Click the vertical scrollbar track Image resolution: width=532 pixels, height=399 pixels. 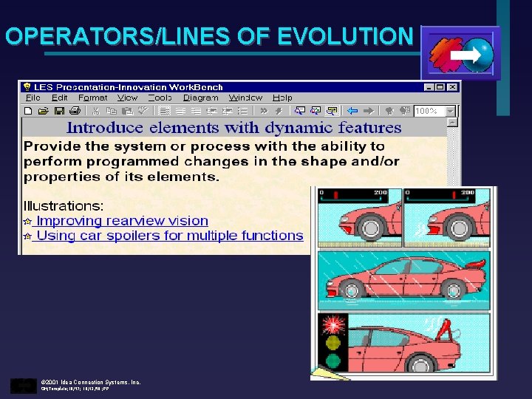point(452,156)
